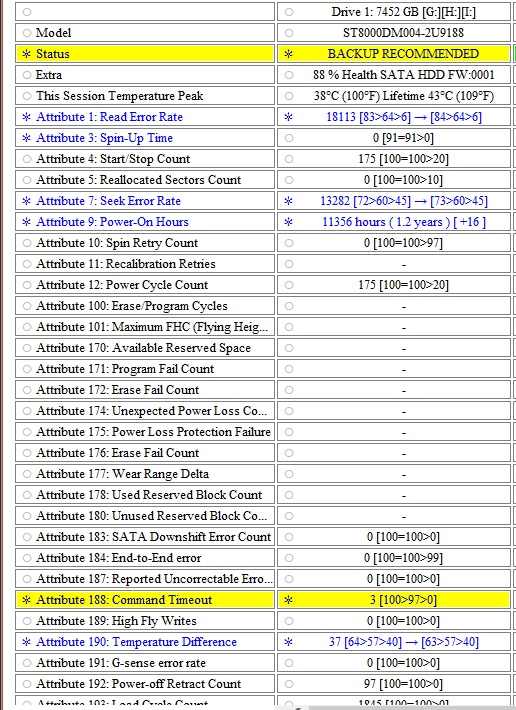Screen dimensions: 516x710
Task: Select radio circle beside ST8000DM004-2U9188 model value
Action: (x=289, y=33)
